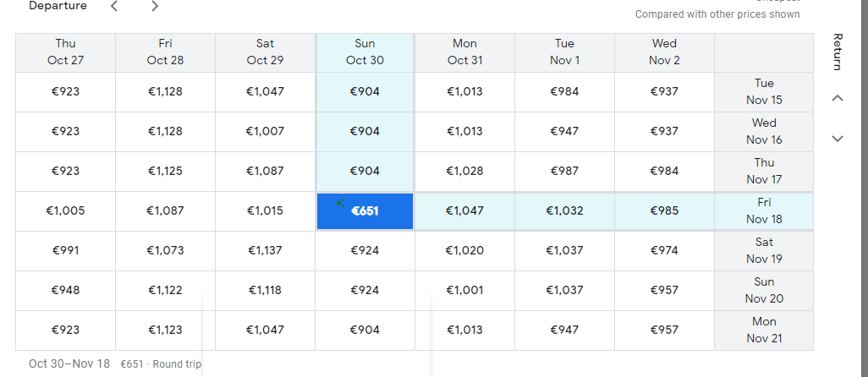The image size is (868, 377).
Task: Go to previous departure dates
Action: click(114, 7)
